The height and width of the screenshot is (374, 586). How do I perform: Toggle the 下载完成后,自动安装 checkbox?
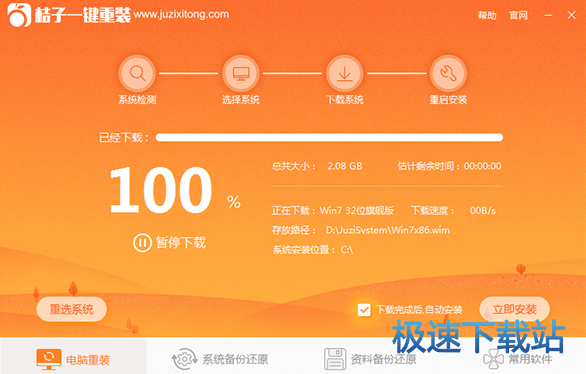pos(364,310)
